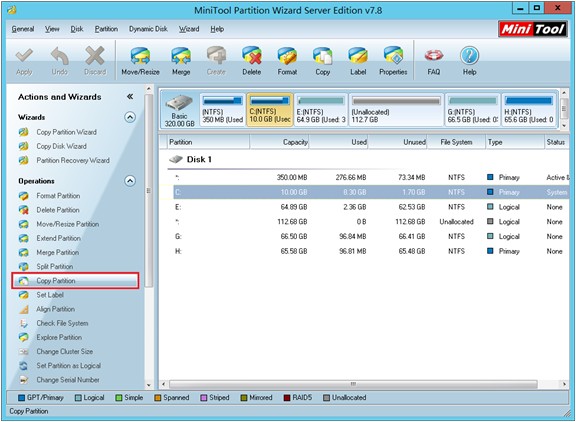
Task: Open the Partition menu
Action: tap(106, 29)
